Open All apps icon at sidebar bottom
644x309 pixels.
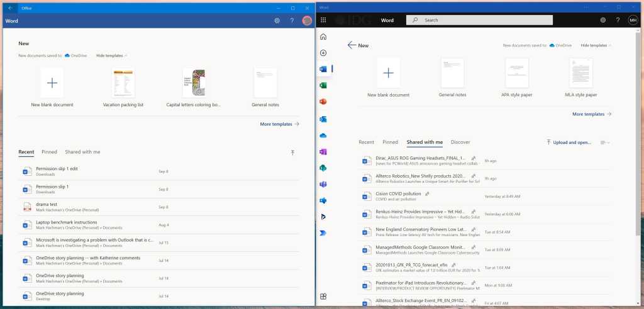tap(323, 296)
